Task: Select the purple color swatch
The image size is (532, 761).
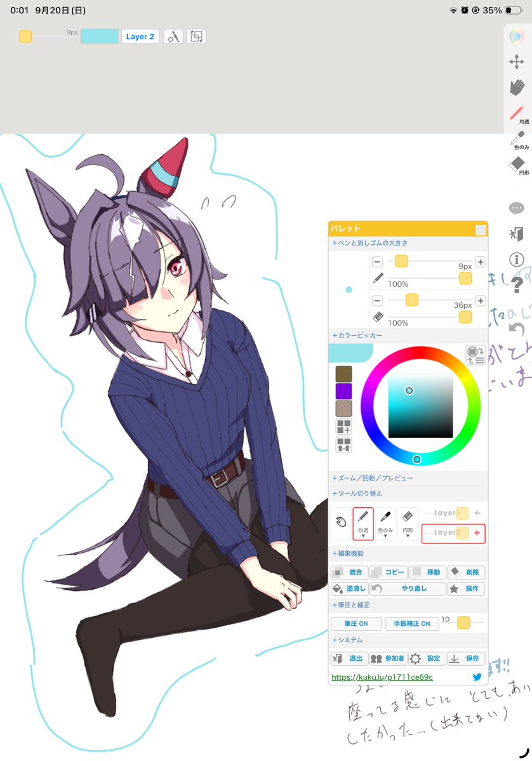Action: [x=343, y=391]
